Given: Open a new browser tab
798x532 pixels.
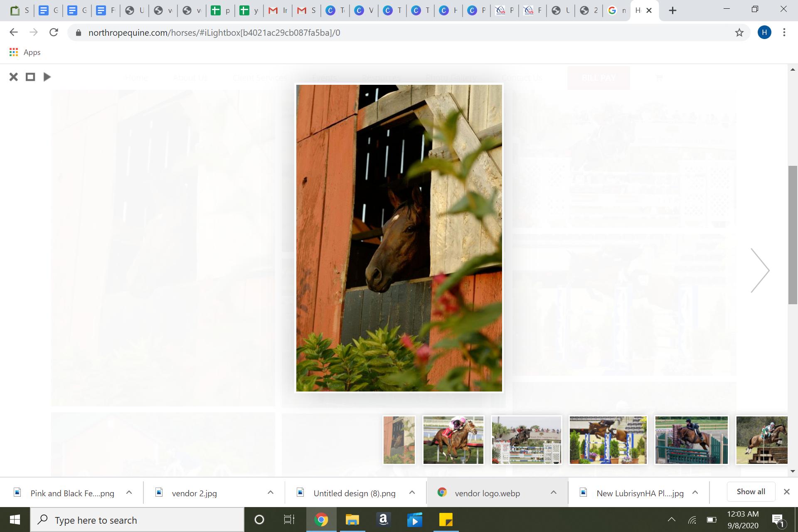Looking at the screenshot, I should pos(672,10).
